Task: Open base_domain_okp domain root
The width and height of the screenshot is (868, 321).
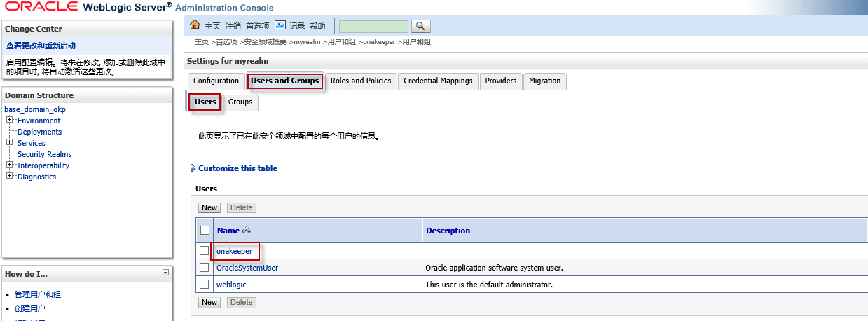Action: coord(35,109)
